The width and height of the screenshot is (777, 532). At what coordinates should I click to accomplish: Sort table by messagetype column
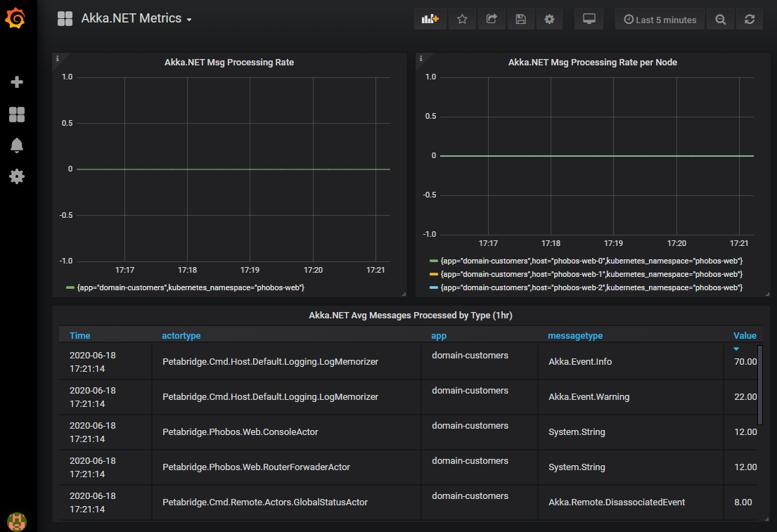click(575, 336)
